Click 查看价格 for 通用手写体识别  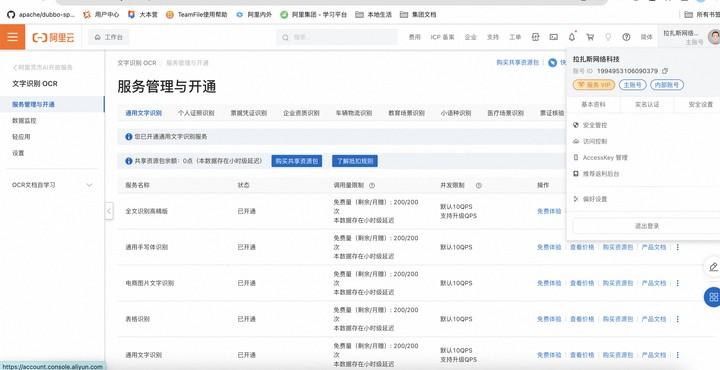click(582, 247)
